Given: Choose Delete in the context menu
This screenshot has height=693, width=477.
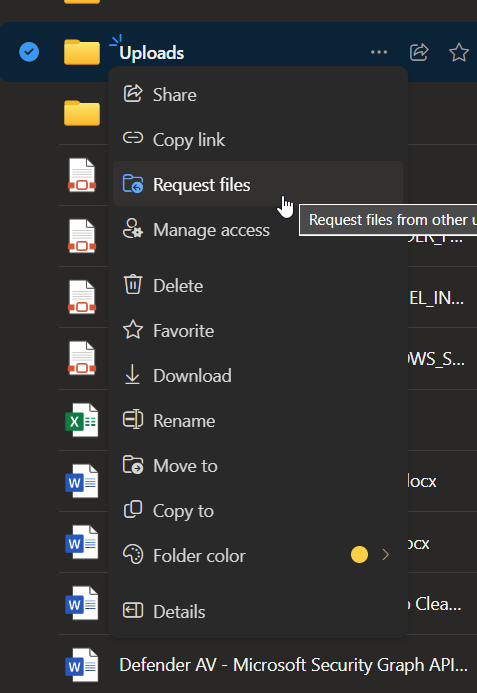Looking at the screenshot, I should point(258,286).
